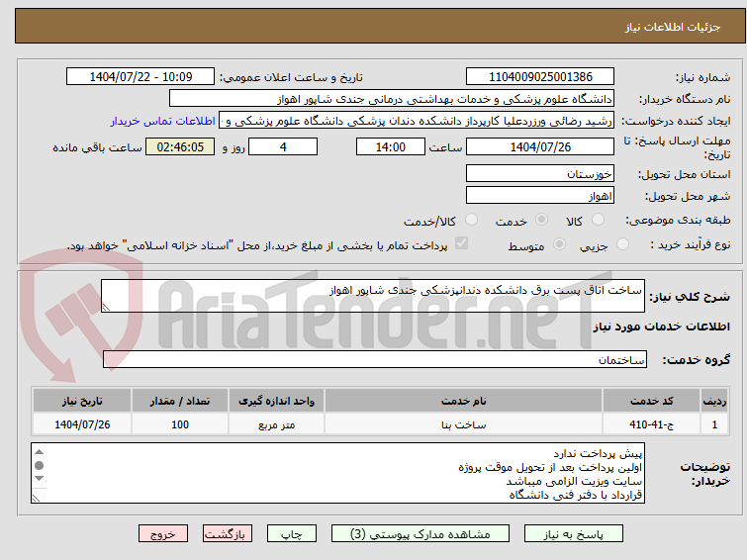
Task: Click the days remaining field 4
Action: pos(283,146)
